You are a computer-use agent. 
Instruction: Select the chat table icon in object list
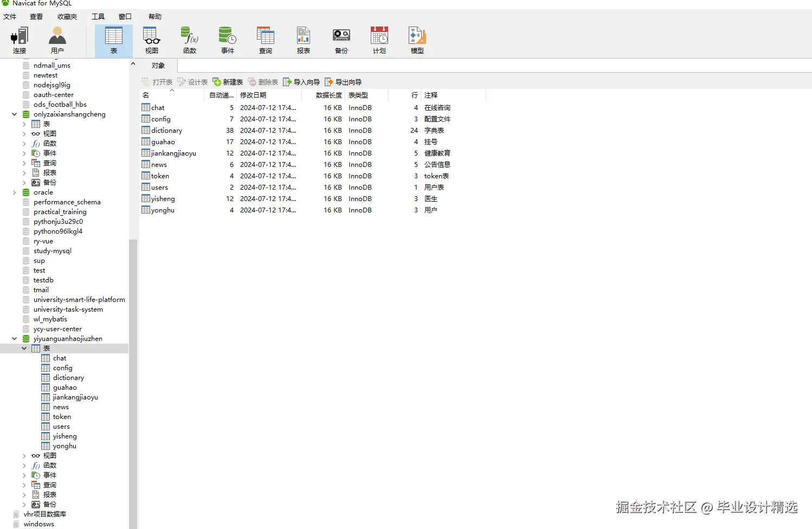(146, 107)
